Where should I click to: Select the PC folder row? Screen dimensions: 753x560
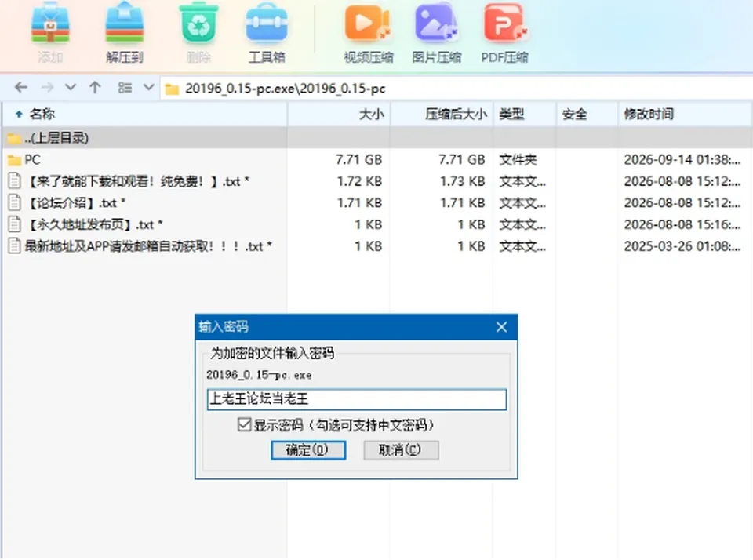(376, 159)
